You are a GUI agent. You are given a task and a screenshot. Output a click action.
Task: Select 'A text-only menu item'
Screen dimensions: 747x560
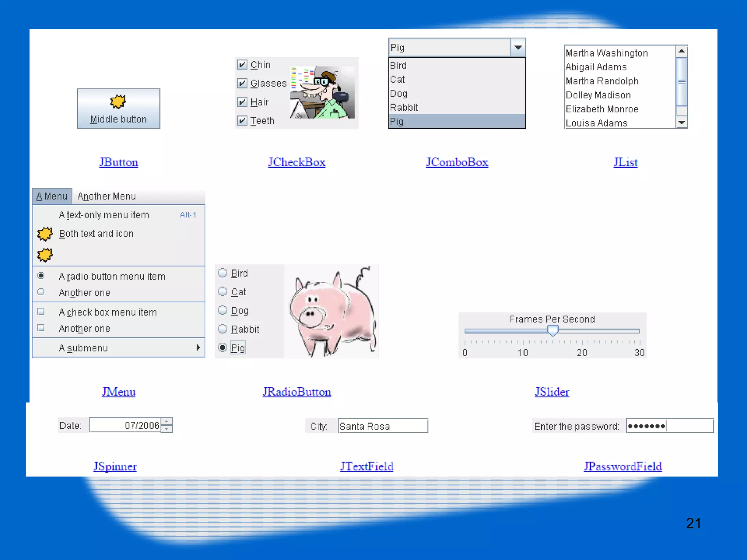coord(104,215)
